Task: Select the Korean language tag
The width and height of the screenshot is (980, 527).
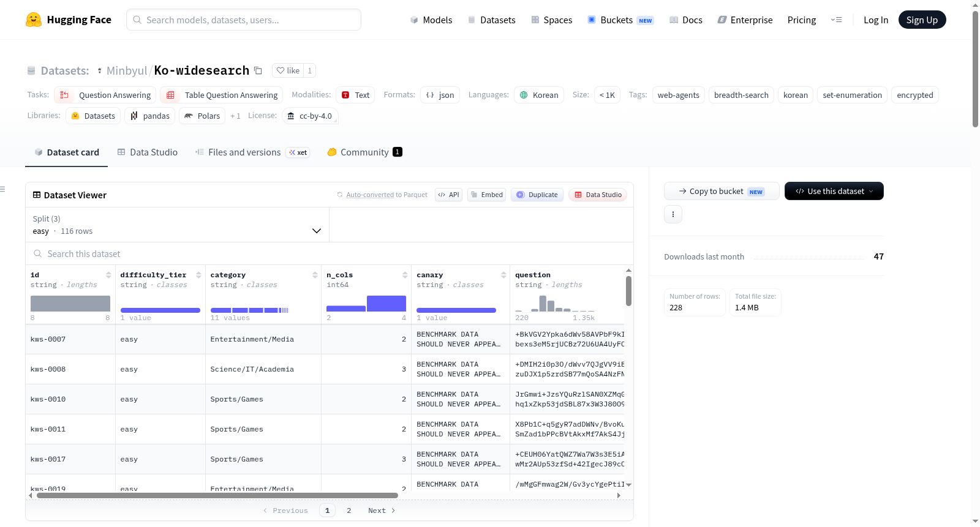Action: (x=539, y=95)
